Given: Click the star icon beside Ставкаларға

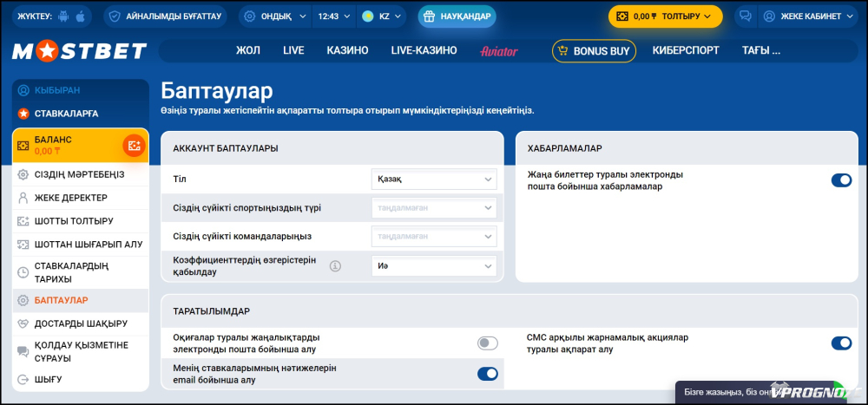Looking at the screenshot, I should click(x=23, y=114).
